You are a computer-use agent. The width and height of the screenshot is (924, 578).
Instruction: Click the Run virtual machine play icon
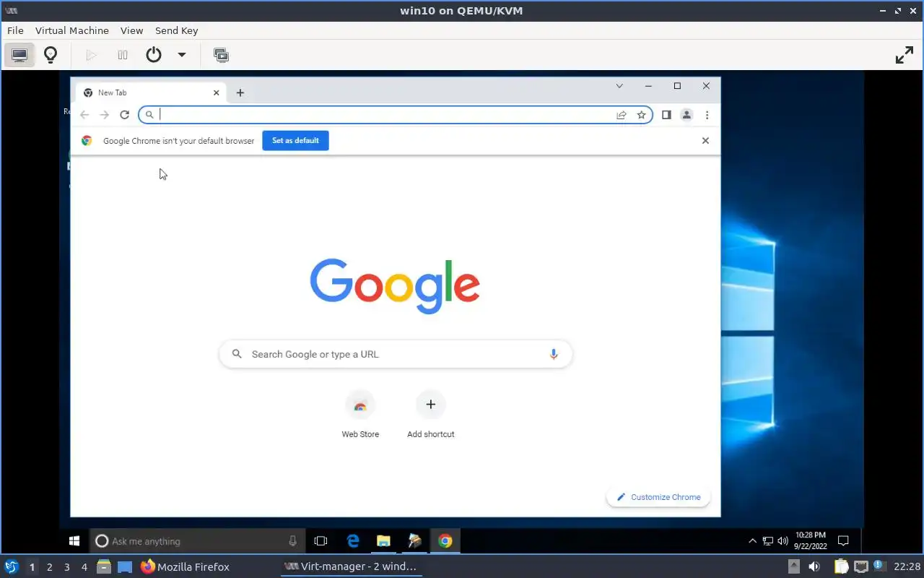pyautogui.click(x=91, y=55)
